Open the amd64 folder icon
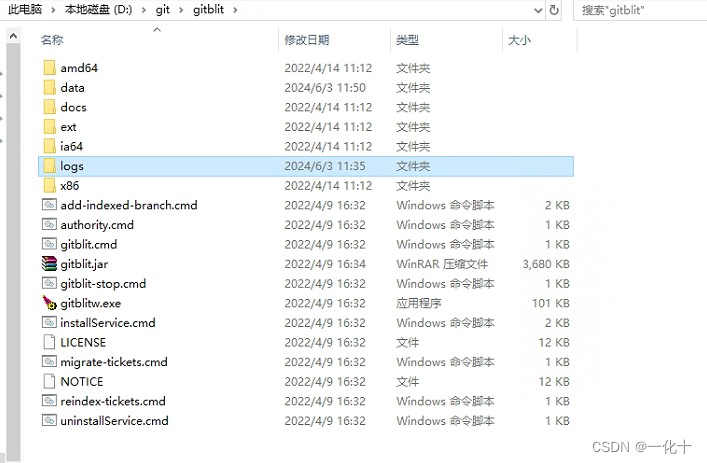 50,68
